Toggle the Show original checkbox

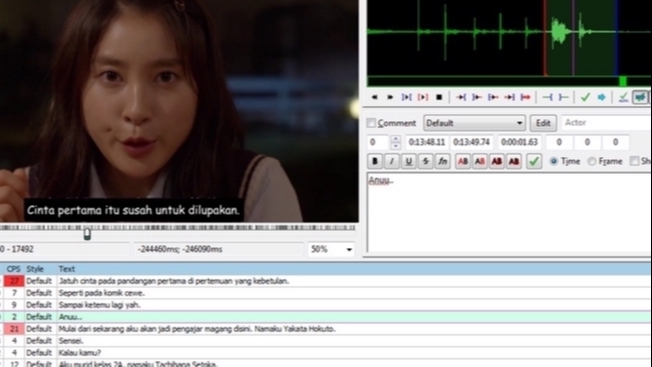pos(634,161)
